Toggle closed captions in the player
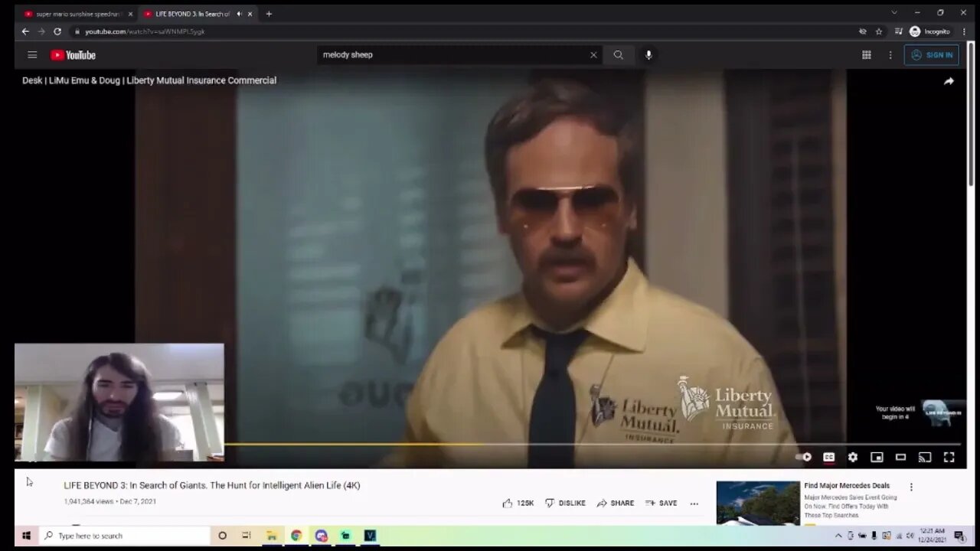 [828, 457]
